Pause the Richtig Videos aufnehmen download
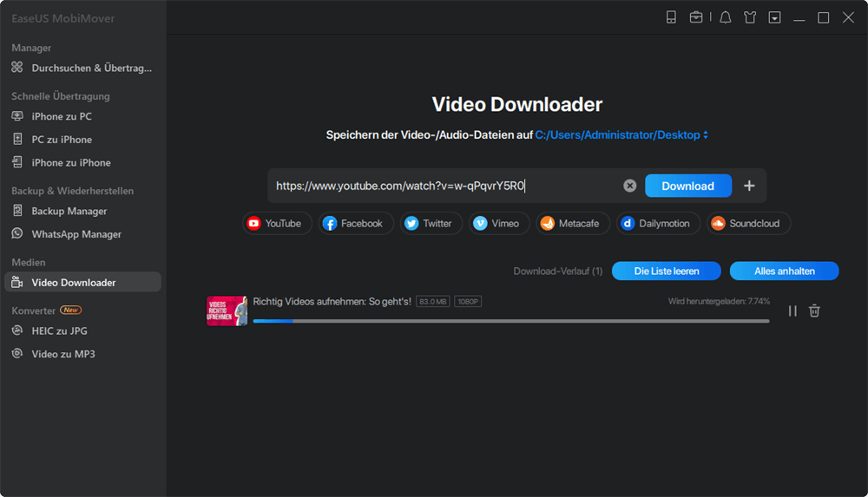Screen dimensions: 868x497 [x=792, y=311]
